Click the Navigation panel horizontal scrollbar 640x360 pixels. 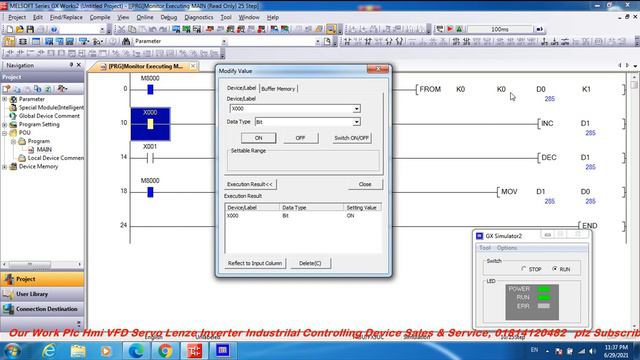coord(42,264)
